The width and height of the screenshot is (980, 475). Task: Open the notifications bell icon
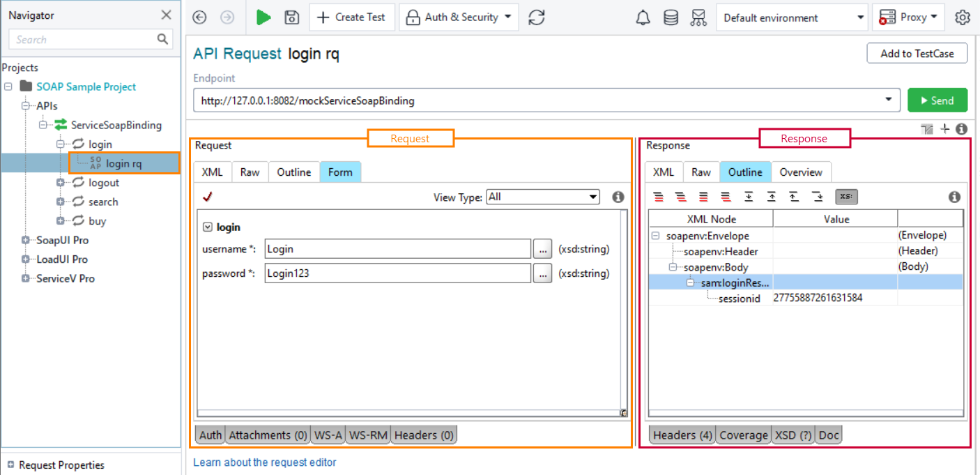coord(643,17)
